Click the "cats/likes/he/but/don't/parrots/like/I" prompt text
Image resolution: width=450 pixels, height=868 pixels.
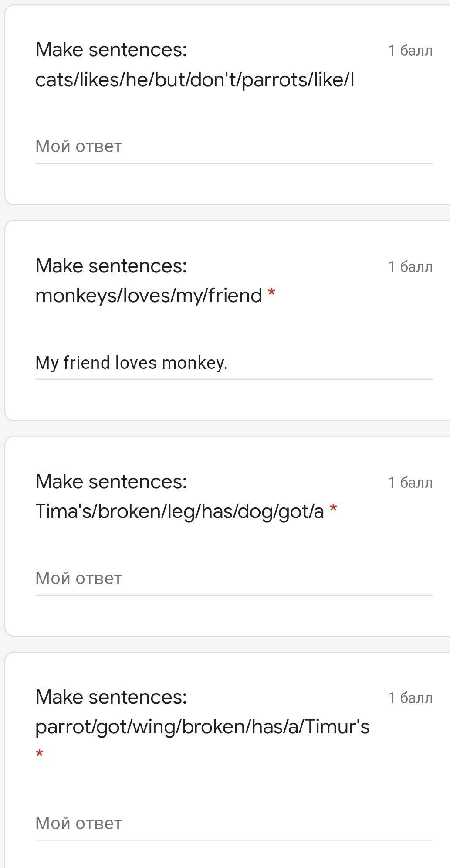[194, 80]
